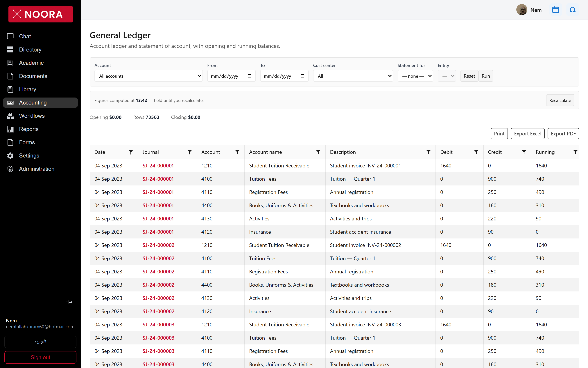Viewport: 588px width, 368px height.
Task: Click the Recalculate button
Action: click(x=560, y=100)
